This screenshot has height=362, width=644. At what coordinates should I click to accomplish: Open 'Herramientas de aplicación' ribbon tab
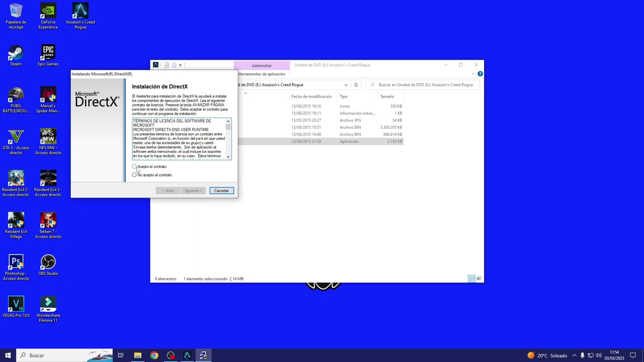[x=262, y=74]
